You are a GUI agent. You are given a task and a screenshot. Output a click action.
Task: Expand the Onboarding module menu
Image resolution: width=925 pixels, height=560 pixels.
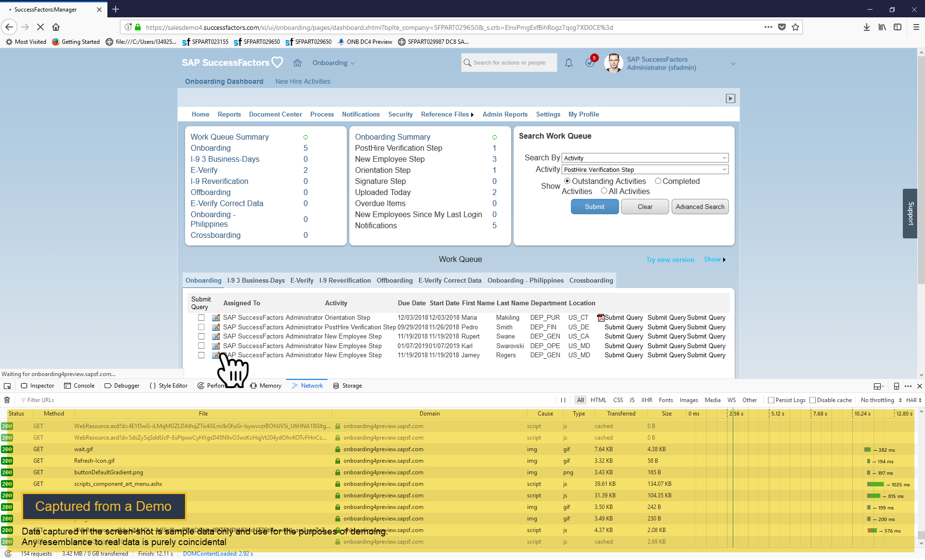point(334,63)
